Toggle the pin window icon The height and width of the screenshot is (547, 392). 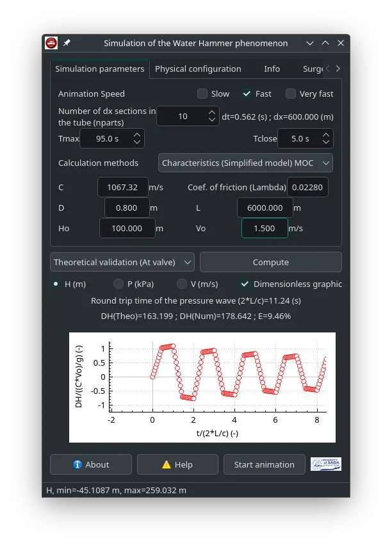(67, 43)
